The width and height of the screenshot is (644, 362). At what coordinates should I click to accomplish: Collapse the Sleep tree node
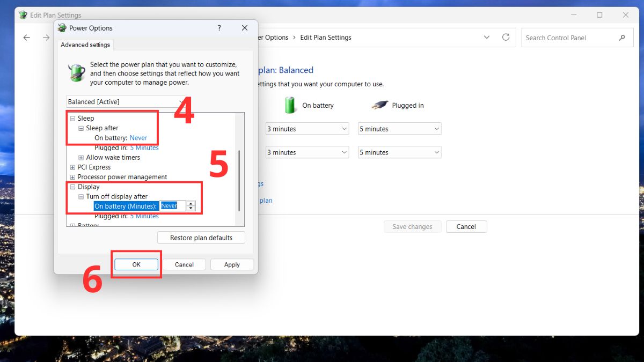(x=72, y=119)
